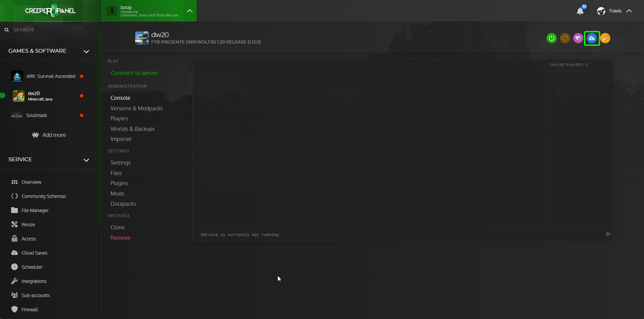The height and width of the screenshot is (319, 644).
Task: Collapse the Service section
Action: click(x=86, y=160)
